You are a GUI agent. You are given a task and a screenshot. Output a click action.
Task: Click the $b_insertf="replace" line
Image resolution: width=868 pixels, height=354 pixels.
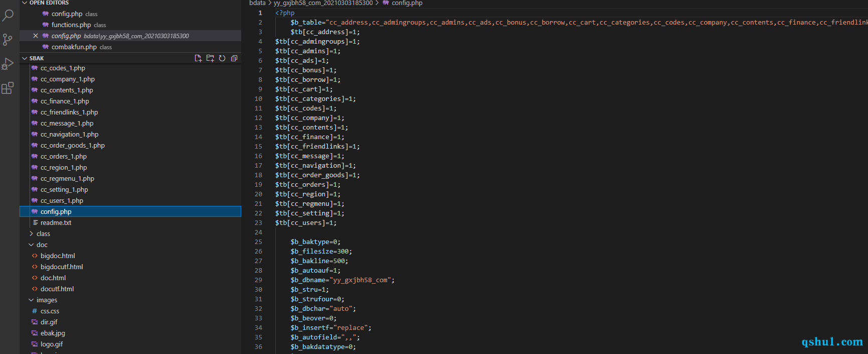331,327
